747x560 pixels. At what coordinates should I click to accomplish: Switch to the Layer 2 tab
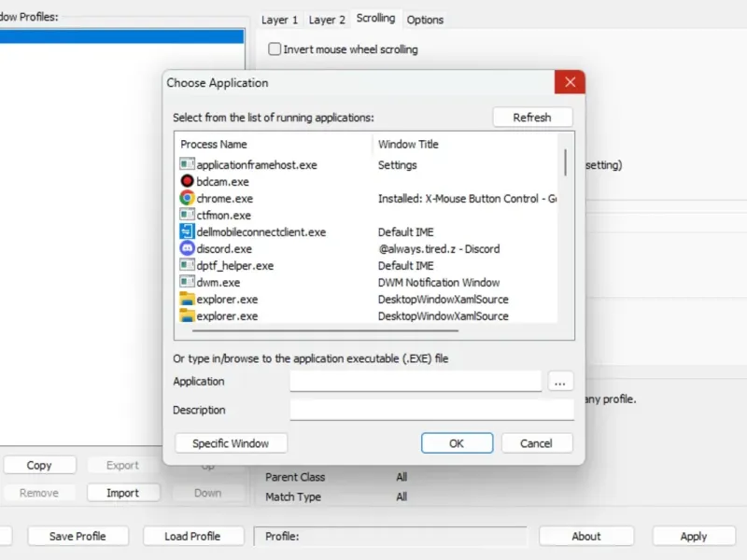(327, 20)
